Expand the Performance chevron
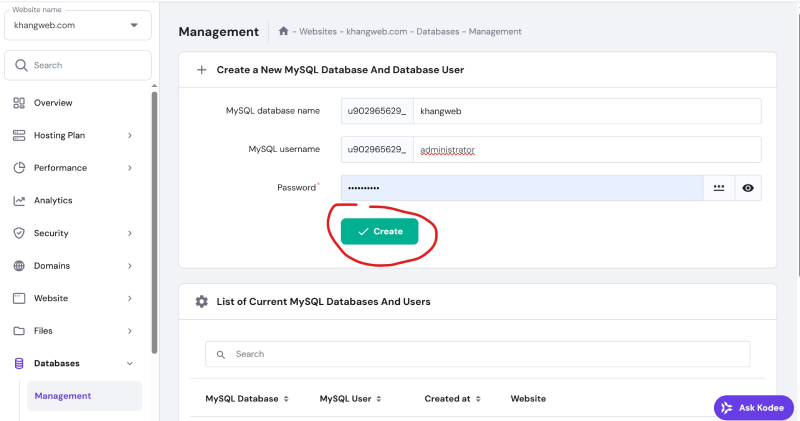Screen dimensions: 800x421 (130, 168)
